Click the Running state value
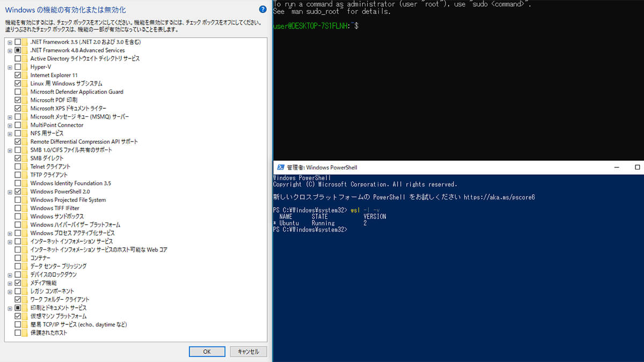 coord(323,223)
